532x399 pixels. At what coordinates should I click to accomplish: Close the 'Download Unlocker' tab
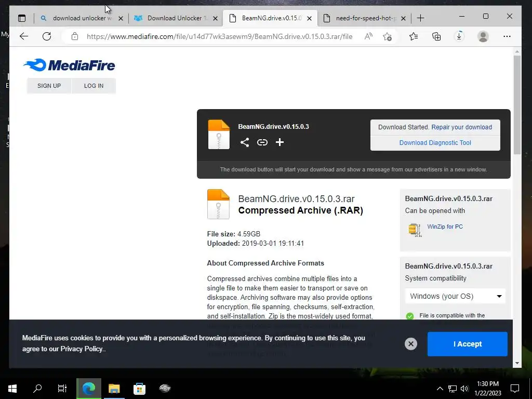click(215, 18)
